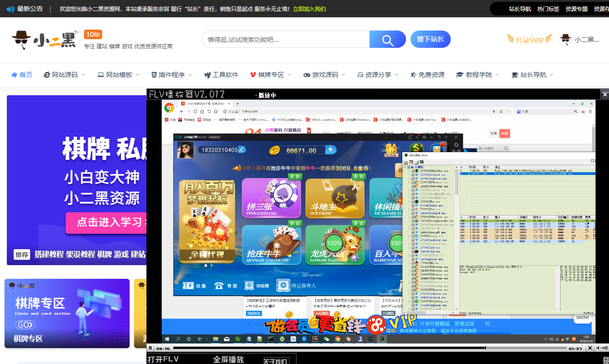This screenshot has height=364, width=609.
Task: Expand the 网站模板 dropdown chevron
Action: coord(137,75)
